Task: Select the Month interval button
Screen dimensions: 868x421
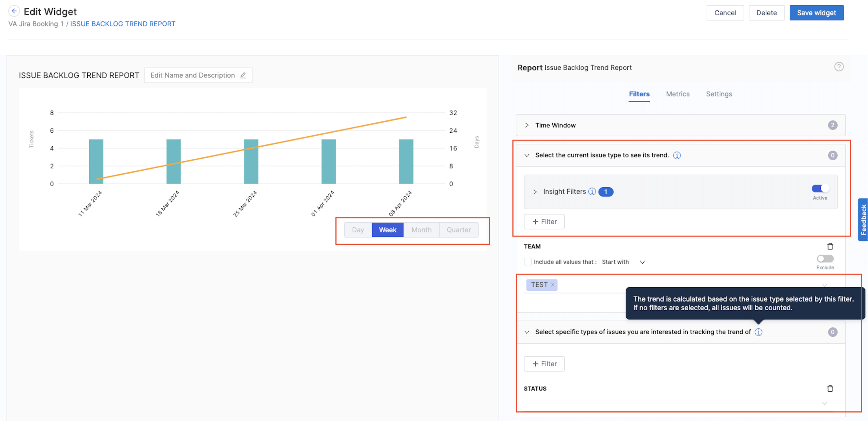Action: tap(421, 230)
